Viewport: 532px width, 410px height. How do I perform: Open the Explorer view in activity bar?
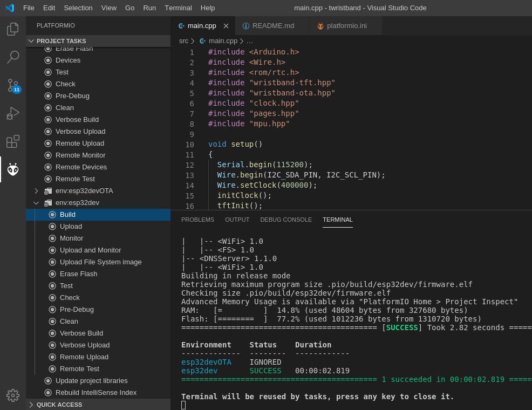tap(13, 29)
